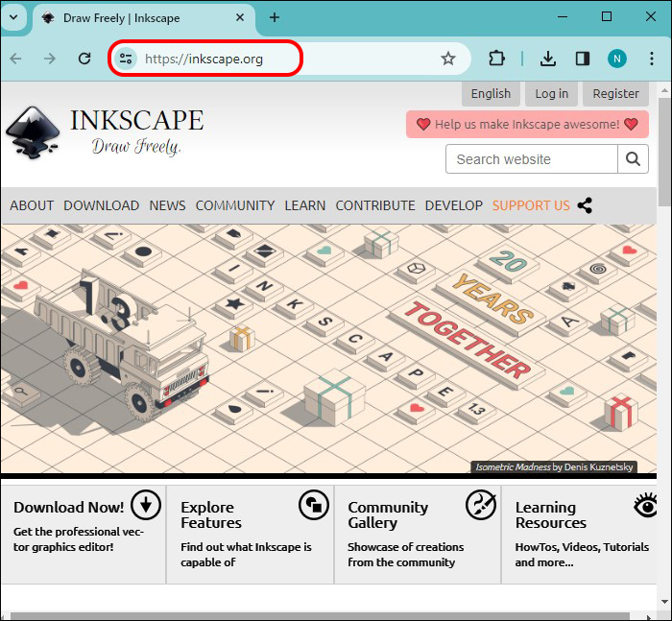Open site information icon in address bar
Image resolution: width=672 pixels, height=621 pixels.
(126, 59)
